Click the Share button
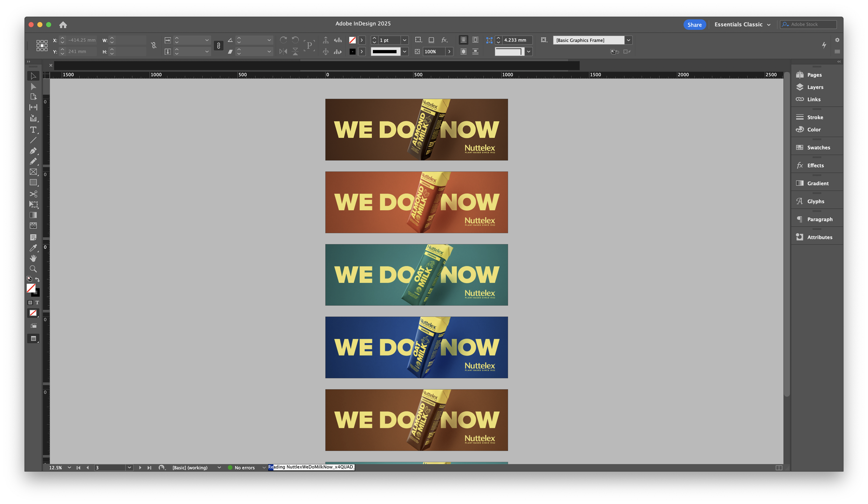The image size is (868, 504). click(694, 25)
